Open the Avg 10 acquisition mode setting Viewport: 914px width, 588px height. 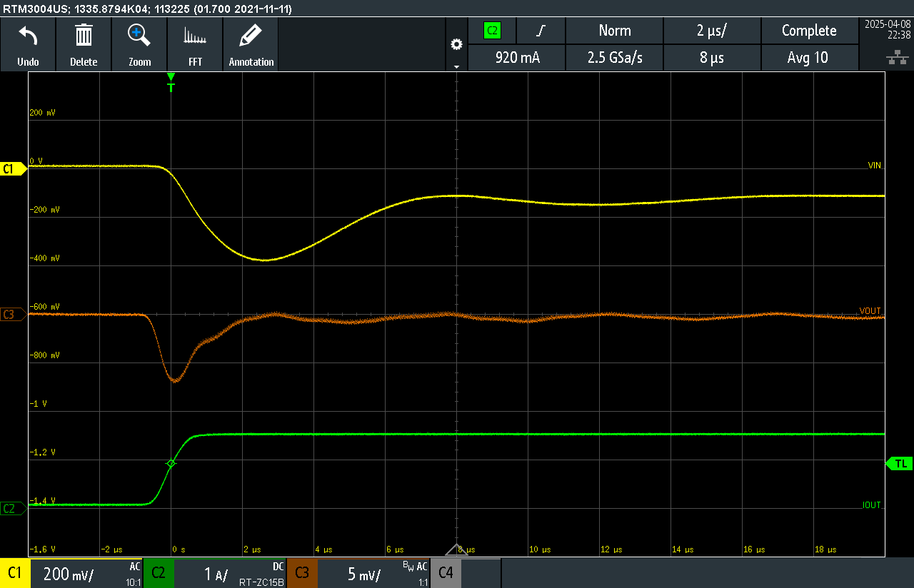tap(808, 58)
